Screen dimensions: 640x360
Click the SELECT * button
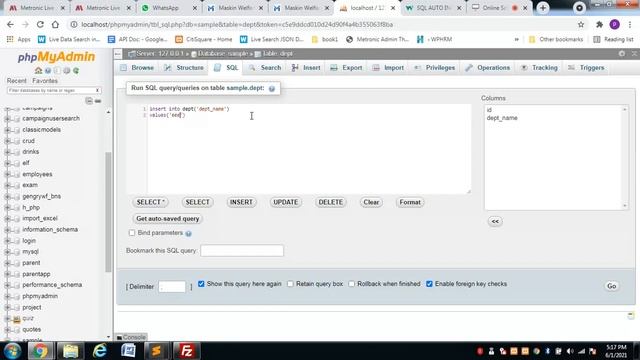click(151, 202)
